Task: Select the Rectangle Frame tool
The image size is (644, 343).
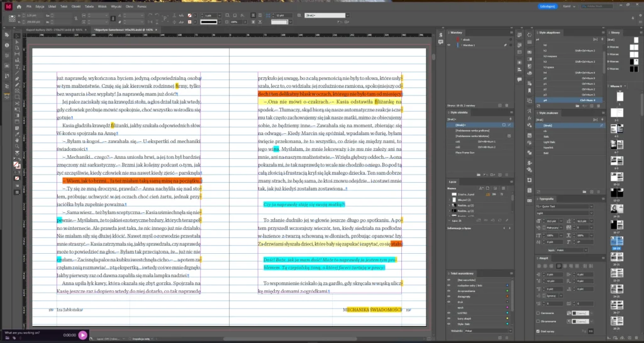Action: (x=17, y=90)
